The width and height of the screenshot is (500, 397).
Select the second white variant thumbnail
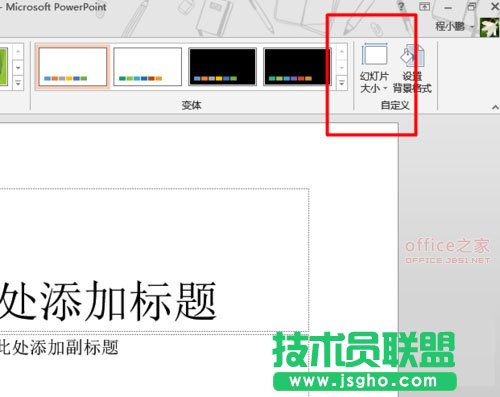(x=147, y=67)
